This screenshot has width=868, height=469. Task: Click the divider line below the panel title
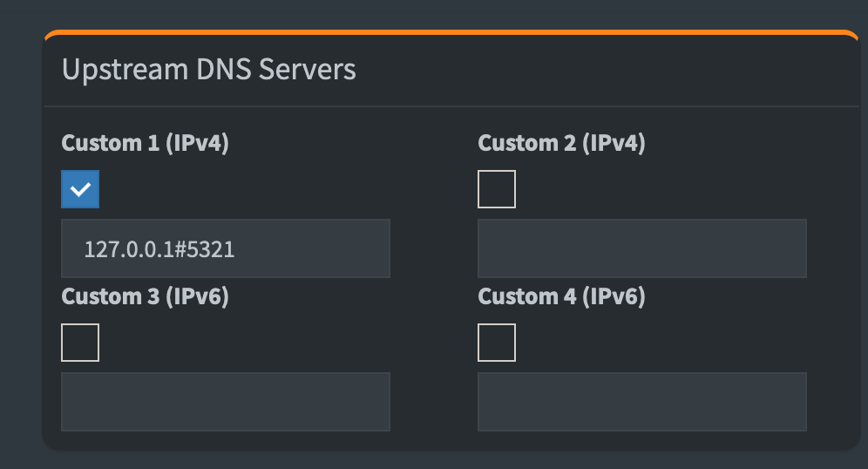pos(451,106)
